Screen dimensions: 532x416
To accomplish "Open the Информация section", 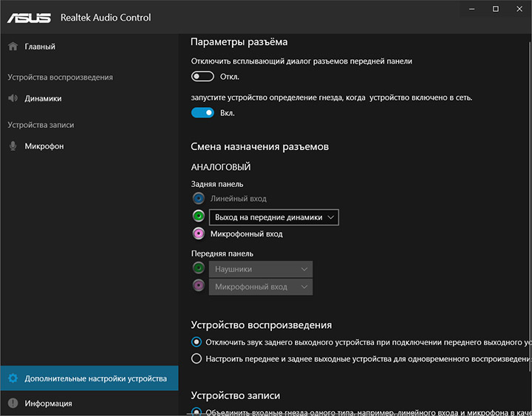I will pos(48,403).
